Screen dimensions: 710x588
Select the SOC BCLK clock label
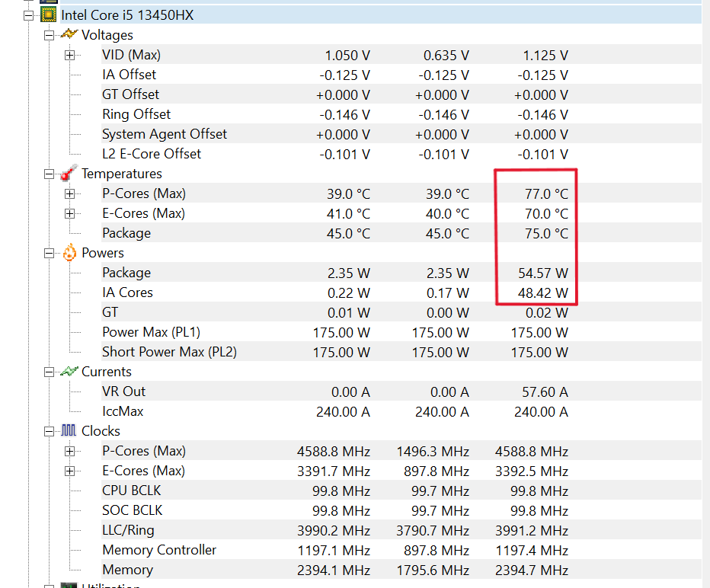[133, 510]
